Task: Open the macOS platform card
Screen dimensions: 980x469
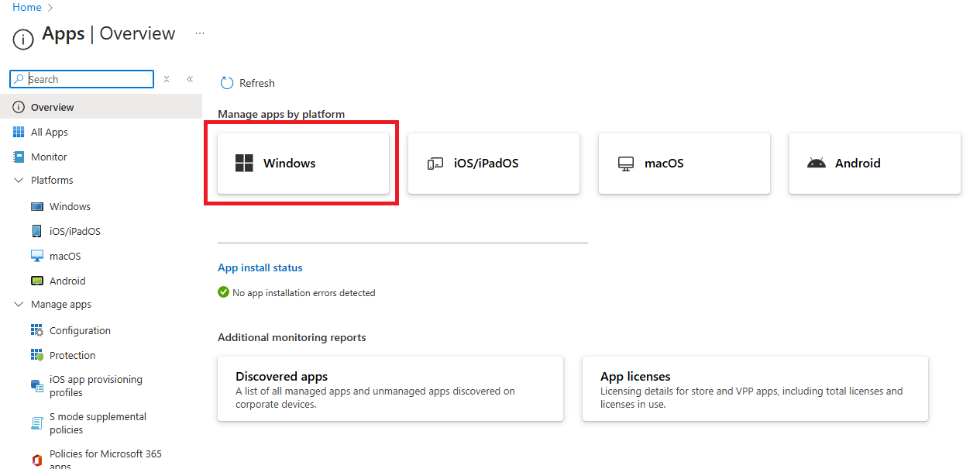Action: (x=684, y=164)
